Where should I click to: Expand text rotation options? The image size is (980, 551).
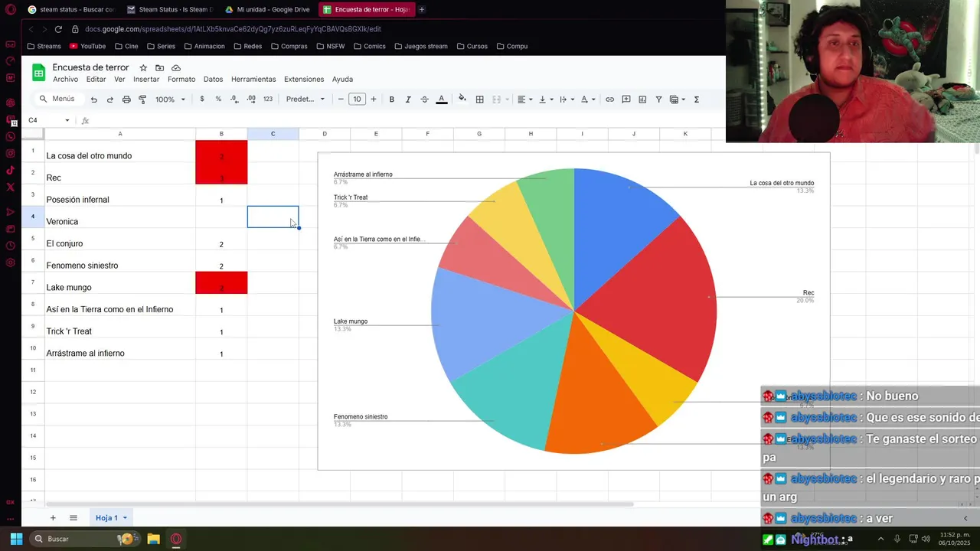pos(587,99)
